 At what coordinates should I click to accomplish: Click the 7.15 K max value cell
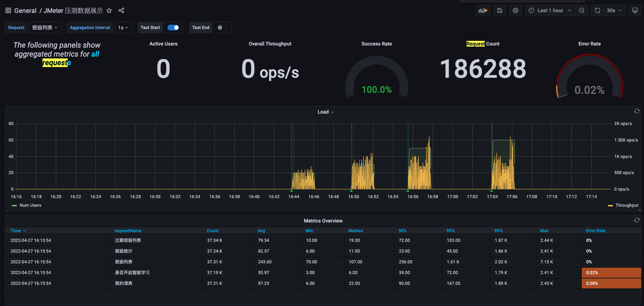(x=559, y=262)
